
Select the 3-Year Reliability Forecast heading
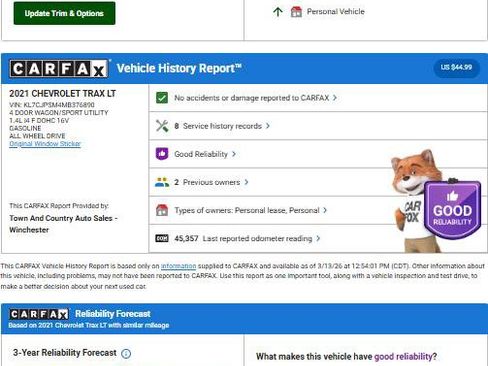[x=65, y=353]
